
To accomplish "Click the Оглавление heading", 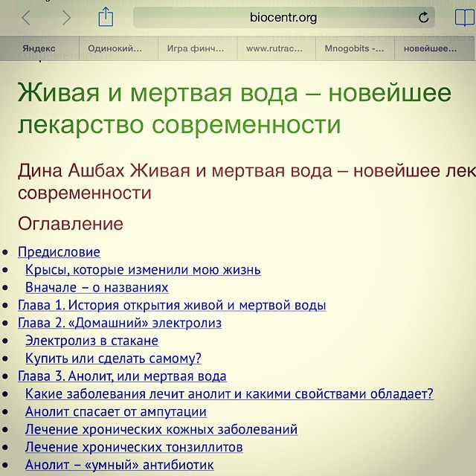I will click(71, 224).
